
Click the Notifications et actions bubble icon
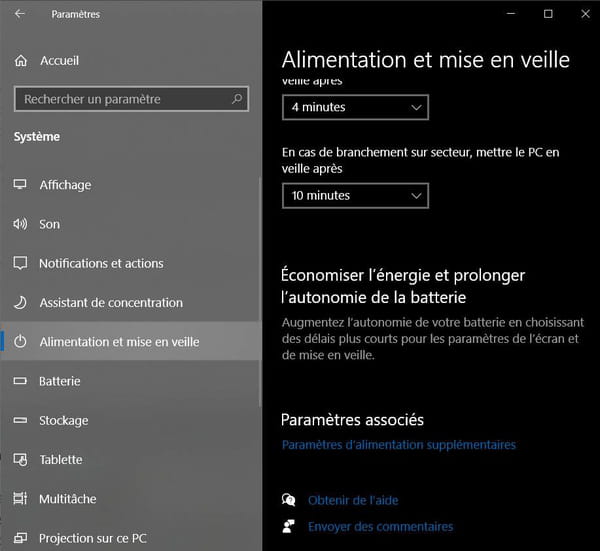click(x=20, y=263)
